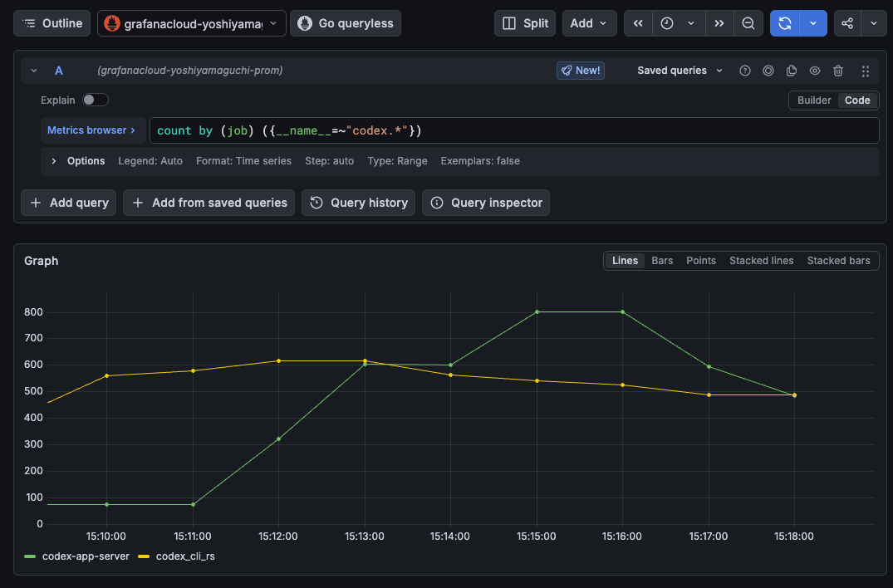Click into the PromQL query field
The width and height of the screenshot is (893, 588).
[514, 130]
